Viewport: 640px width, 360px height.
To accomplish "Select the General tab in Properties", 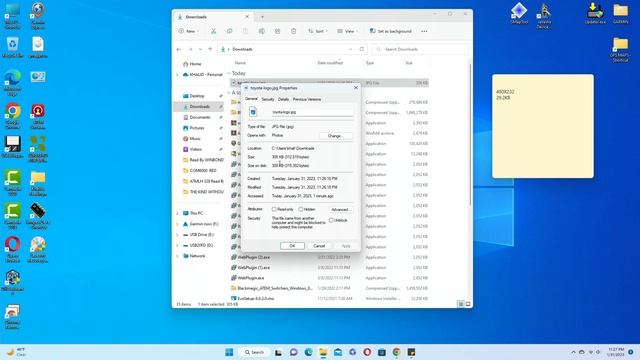I will pyautogui.click(x=251, y=99).
